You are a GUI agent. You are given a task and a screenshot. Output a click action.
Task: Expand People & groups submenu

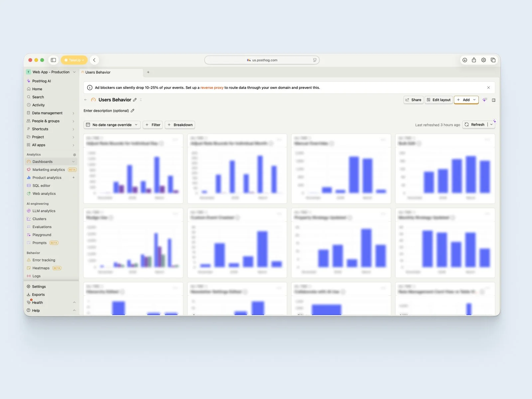point(73,121)
